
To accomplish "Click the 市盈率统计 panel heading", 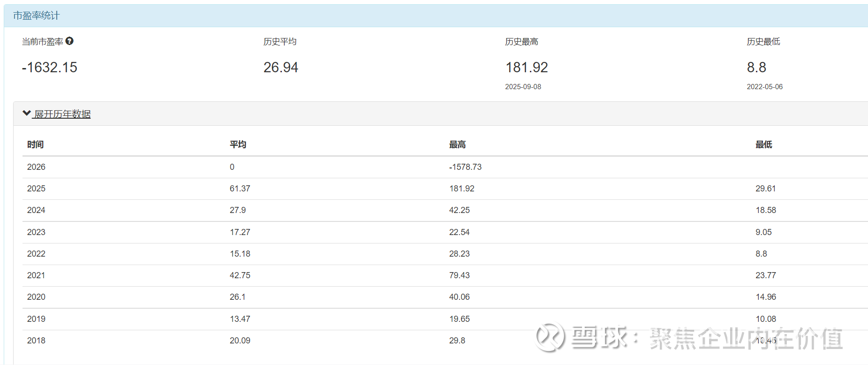I will 37,15.
